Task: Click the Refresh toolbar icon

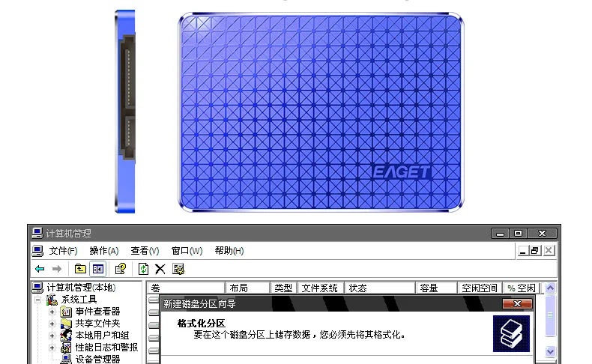Action: [x=143, y=269]
